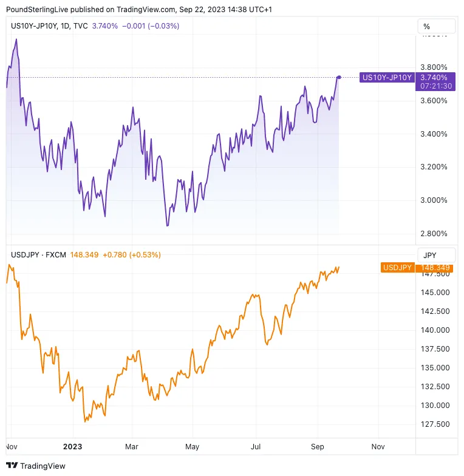Image resolution: width=464 pixels, height=476 pixels.
Task: Click the 3.740% legend value
Action: pyautogui.click(x=106, y=26)
